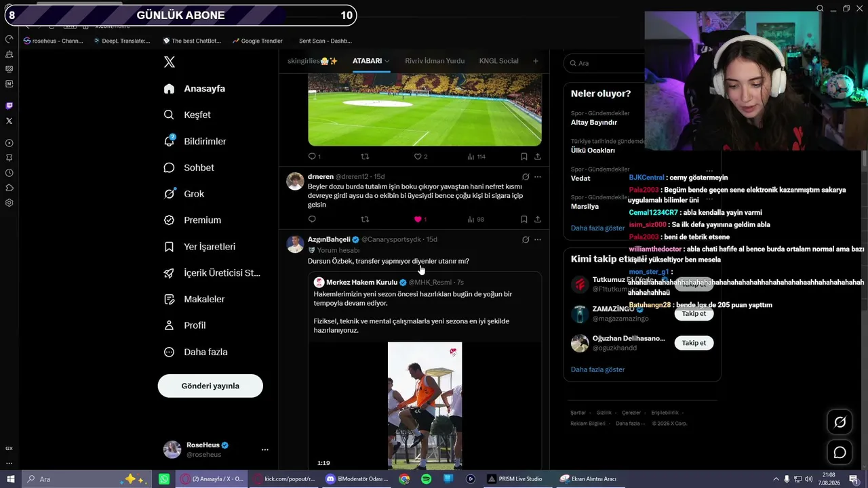Open the Altay Bayındır trending topic

(594, 123)
